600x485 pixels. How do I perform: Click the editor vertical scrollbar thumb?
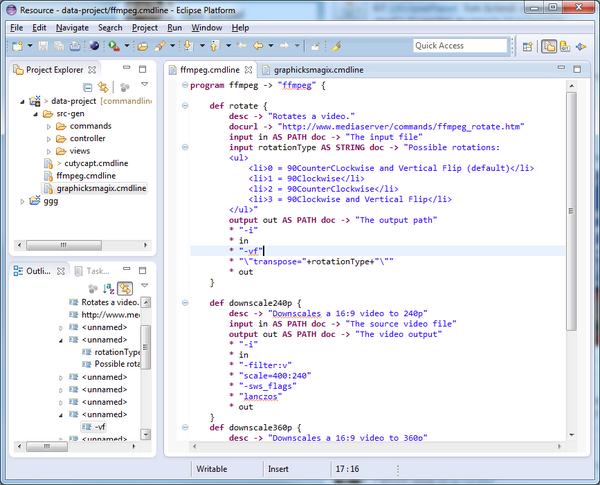click(571, 211)
